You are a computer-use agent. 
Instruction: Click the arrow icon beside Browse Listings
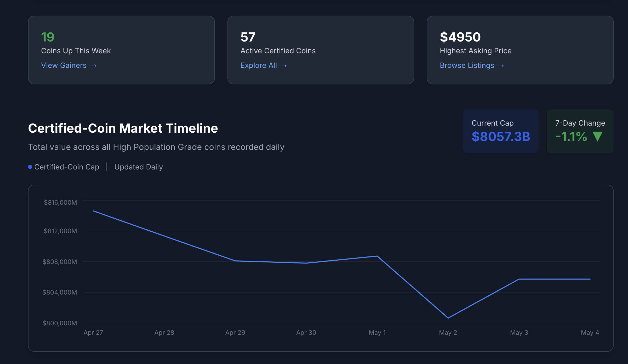[x=500, y=66]
